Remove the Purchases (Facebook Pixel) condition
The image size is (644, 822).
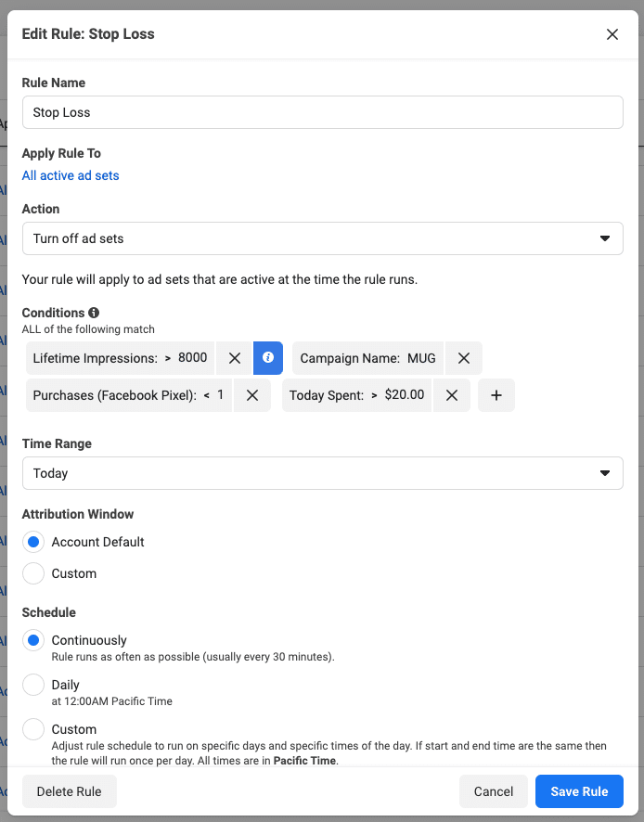pos(251,395)
